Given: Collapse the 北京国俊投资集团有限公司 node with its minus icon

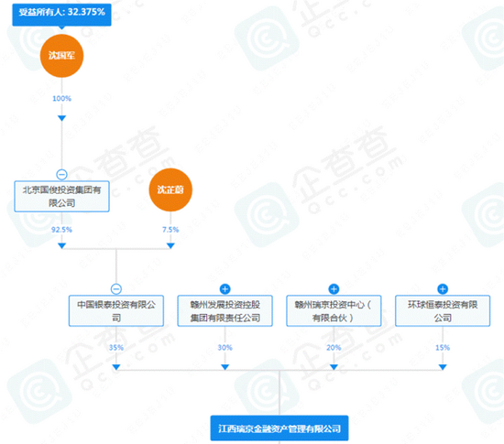Looking at the screenshot, I should click(x=61, y=175).
